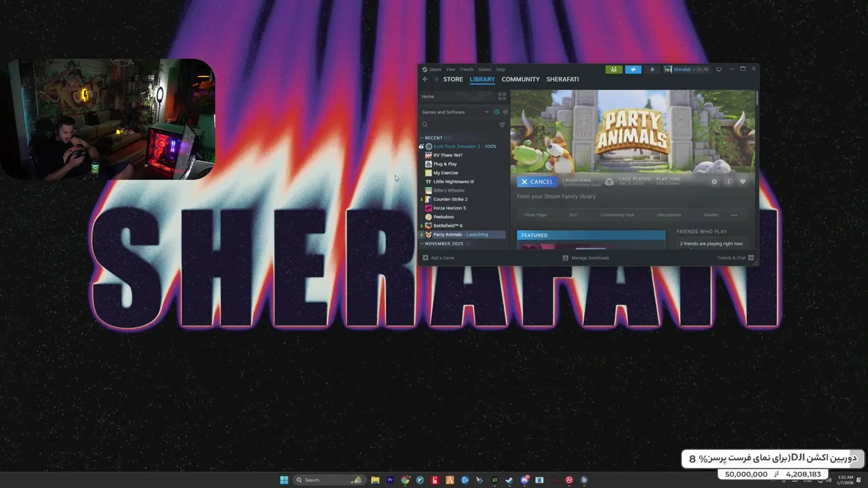Open Discord from taskbar
The height and width of the screenshot is (488, 868).
click(x=524, y=480)
